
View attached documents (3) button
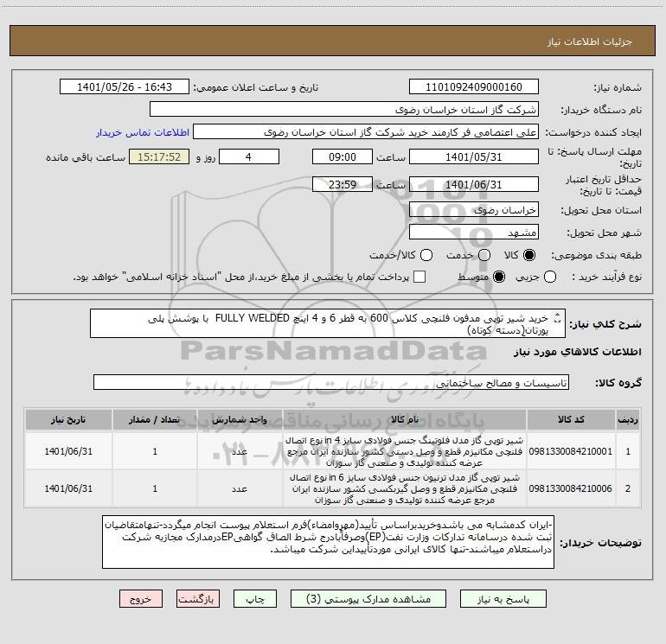pos(368,599)
